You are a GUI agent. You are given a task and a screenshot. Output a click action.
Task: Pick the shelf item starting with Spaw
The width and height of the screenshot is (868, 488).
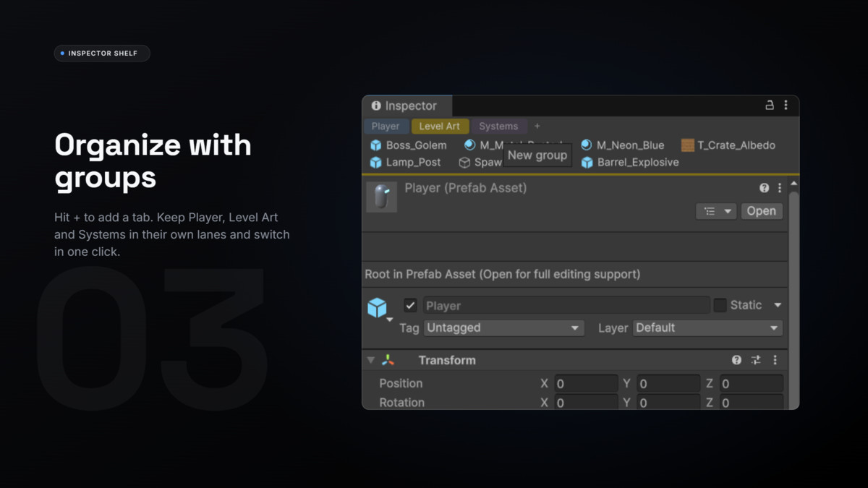coord(480,163)
